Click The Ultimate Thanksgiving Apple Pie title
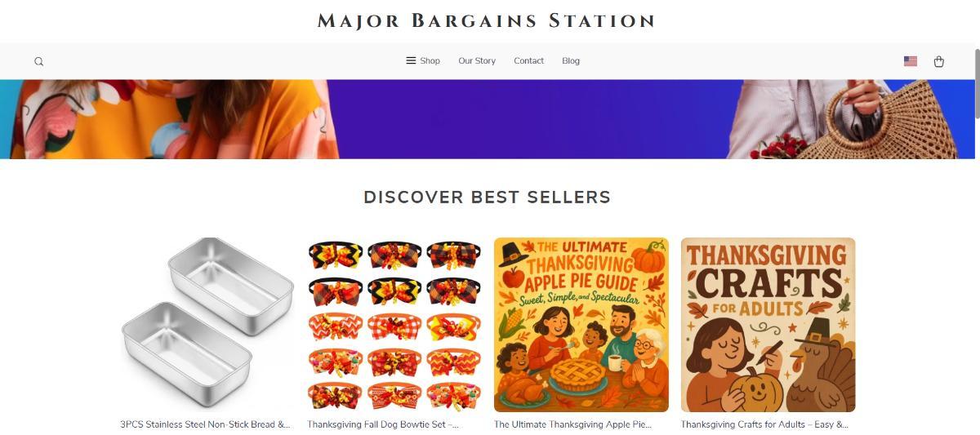980x435 pixels. coord(573,424)
